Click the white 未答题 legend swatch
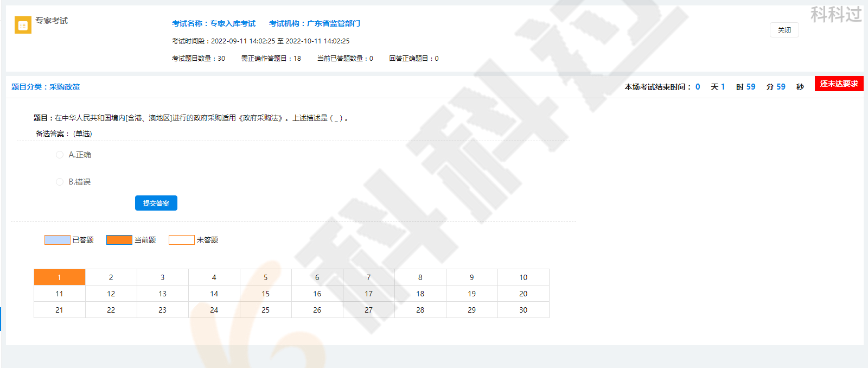 point(182,240)
